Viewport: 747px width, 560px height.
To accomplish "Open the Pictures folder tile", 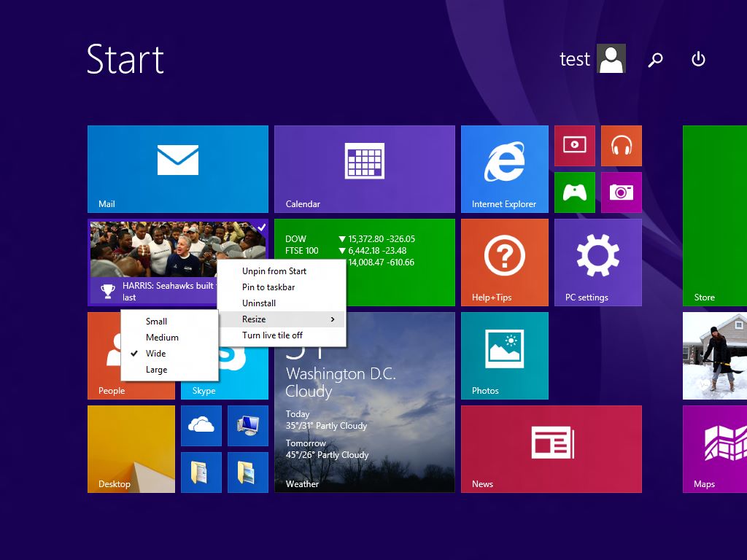I will pyautogui.click(x=248, y=472).
